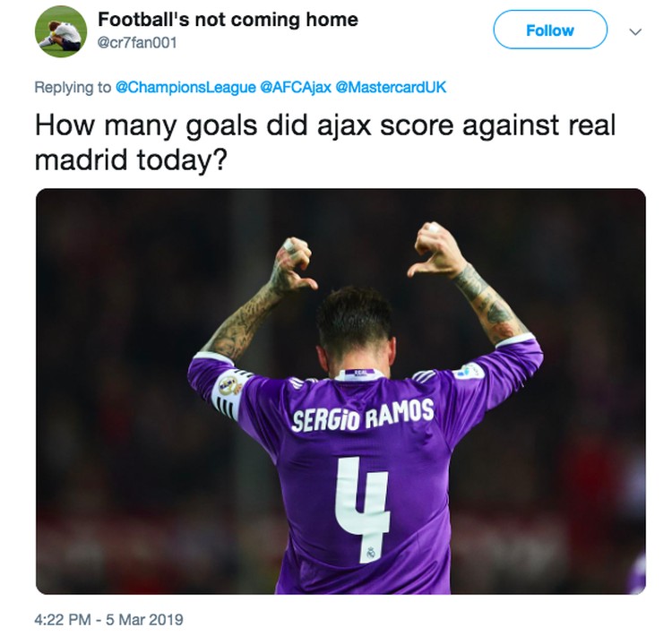Click the captain's armband in the photo
672x636 pixels.
[227, 395]
